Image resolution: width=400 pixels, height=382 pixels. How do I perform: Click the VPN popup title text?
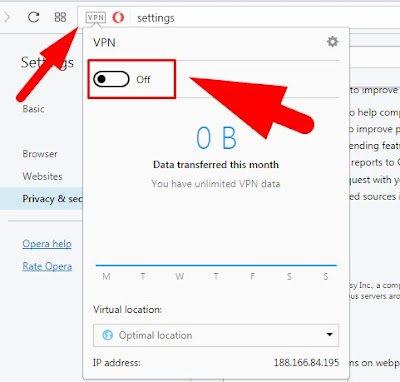tap(104, 43)
